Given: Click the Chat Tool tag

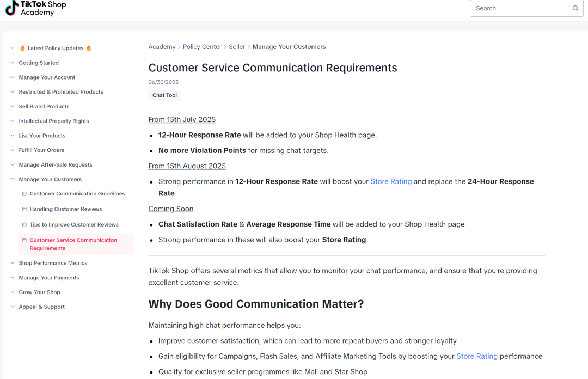Looking at the screenshot, I should 164,95.
